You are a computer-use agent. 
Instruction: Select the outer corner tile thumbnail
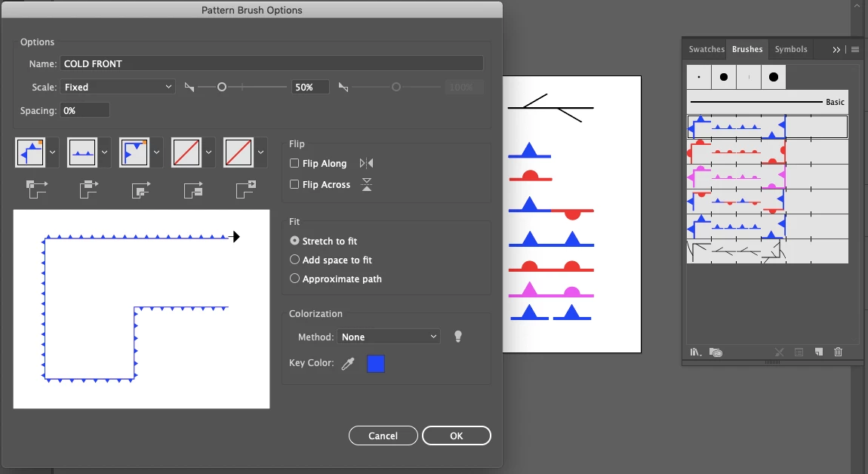(x=30, y=152)
